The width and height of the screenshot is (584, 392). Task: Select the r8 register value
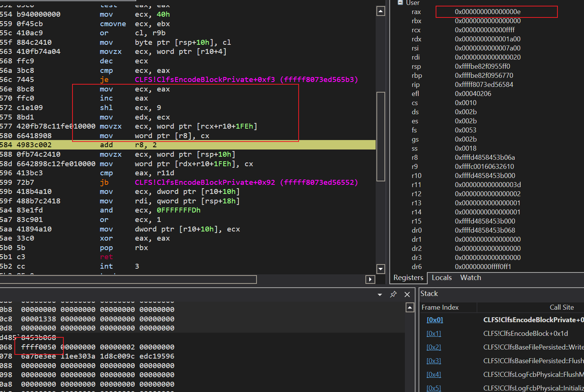point(485,157)
